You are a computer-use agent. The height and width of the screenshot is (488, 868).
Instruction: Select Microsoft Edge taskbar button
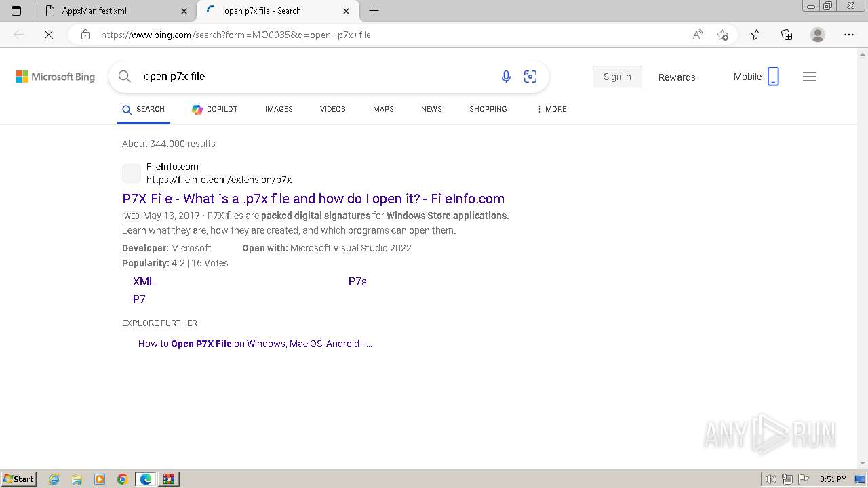pos(146,479)
